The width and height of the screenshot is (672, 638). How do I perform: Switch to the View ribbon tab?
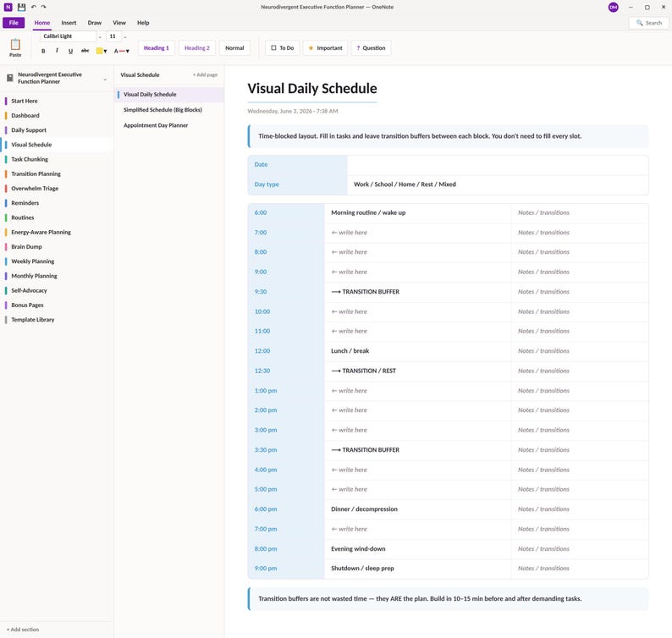119,23
